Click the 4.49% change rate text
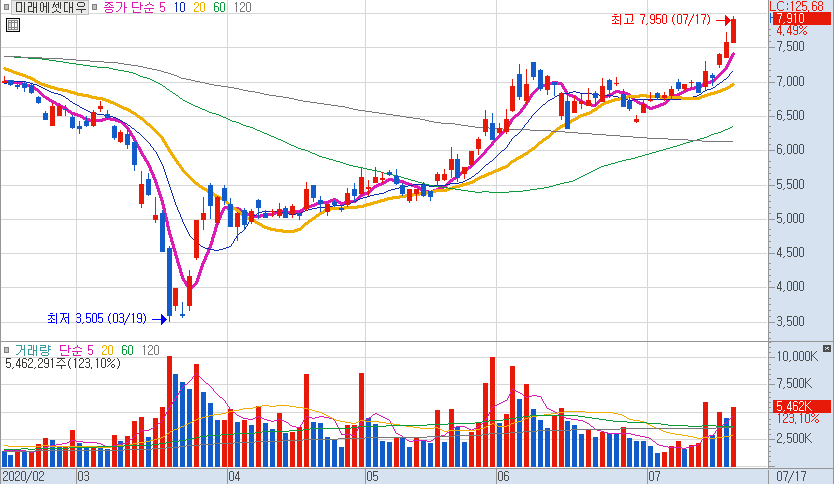Viewport: 834px width, 484px height. [792, 30]
